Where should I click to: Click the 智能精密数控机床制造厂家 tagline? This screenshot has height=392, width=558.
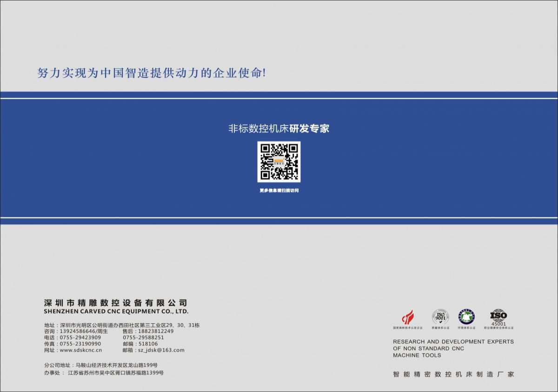point(453,374)
